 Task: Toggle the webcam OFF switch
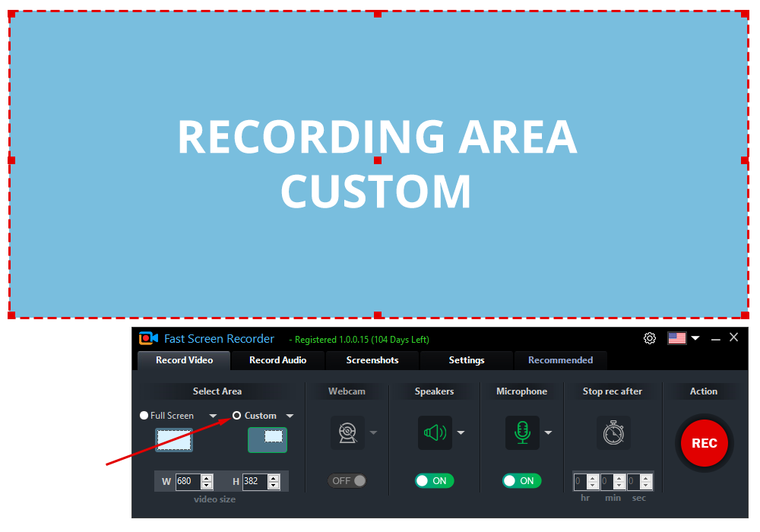[x=347, y=480]
